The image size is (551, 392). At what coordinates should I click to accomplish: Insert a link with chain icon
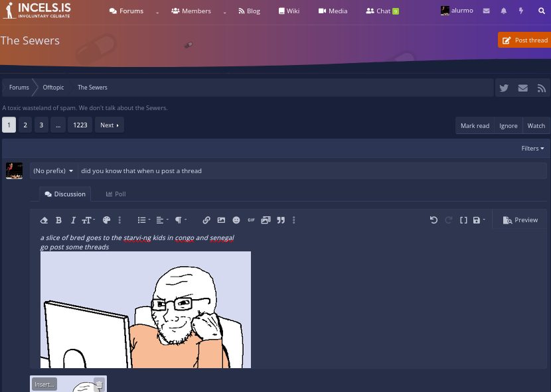point(206,220)
